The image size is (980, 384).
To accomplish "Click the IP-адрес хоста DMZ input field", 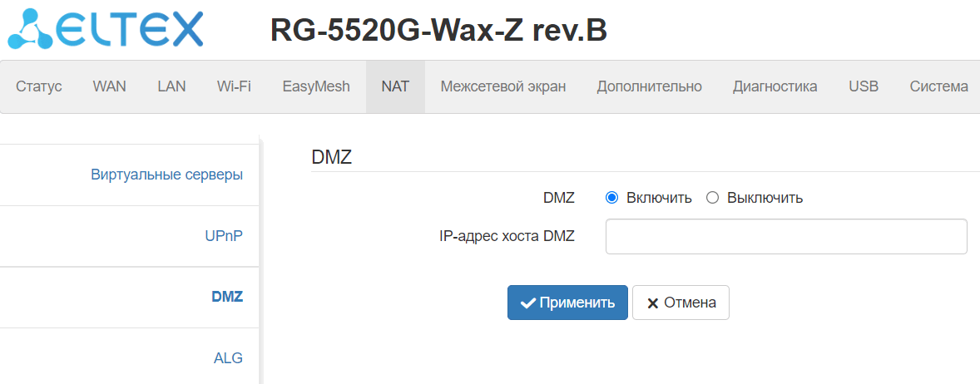I will pyautogui.click(x=786, y=237).
